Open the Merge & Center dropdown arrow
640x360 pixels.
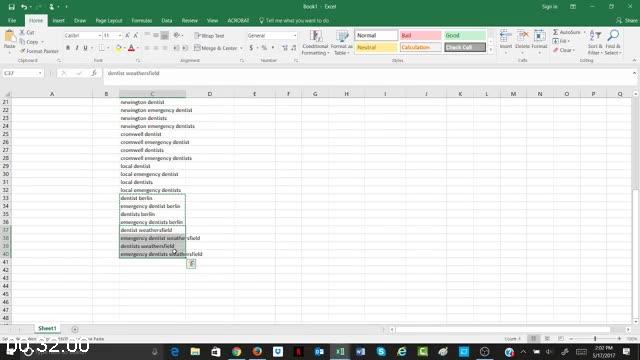click(x=242, y=48)
